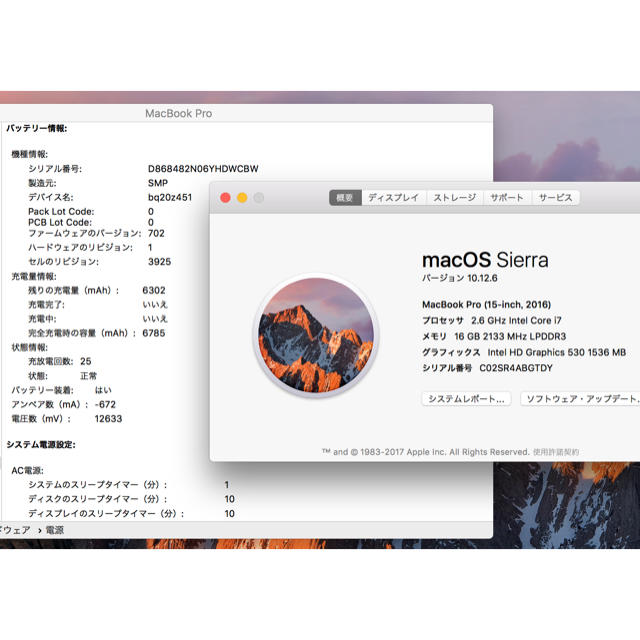The height and width of the screenshot is (640, 640).
Task: Click the Pack Lot Code: label
Action: point(61,211)
